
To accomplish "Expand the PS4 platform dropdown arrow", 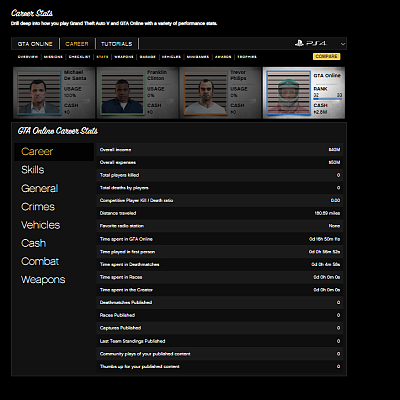I will tap(343, 44).
